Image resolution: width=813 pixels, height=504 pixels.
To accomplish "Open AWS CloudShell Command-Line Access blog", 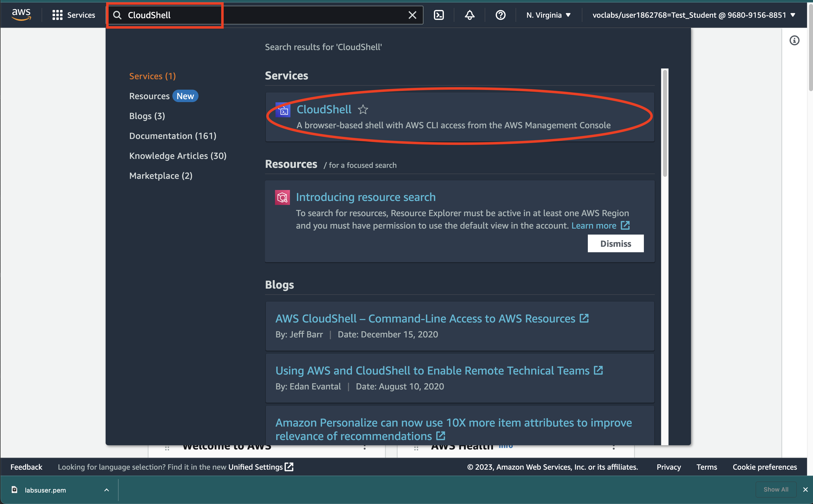I will coord(432,319).
